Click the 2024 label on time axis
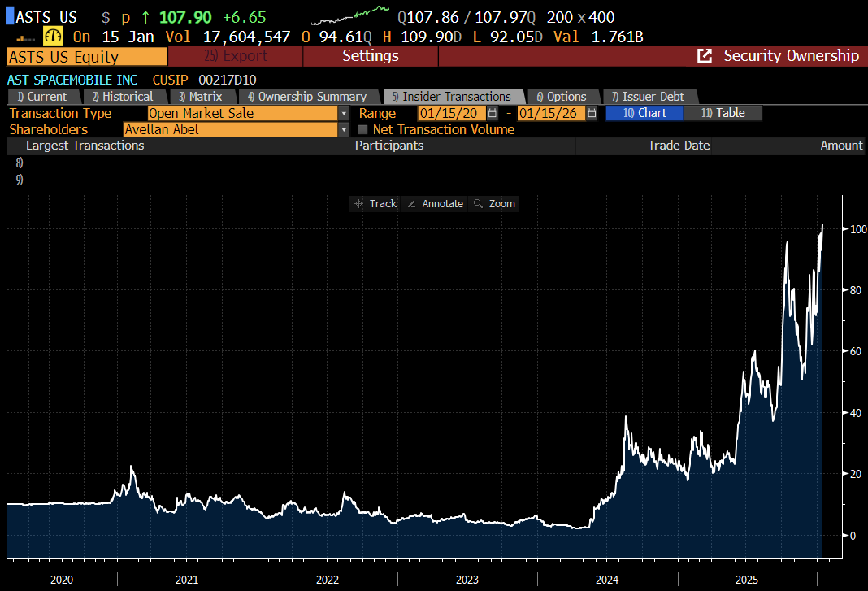868x591 pixels. coord(607,580)
